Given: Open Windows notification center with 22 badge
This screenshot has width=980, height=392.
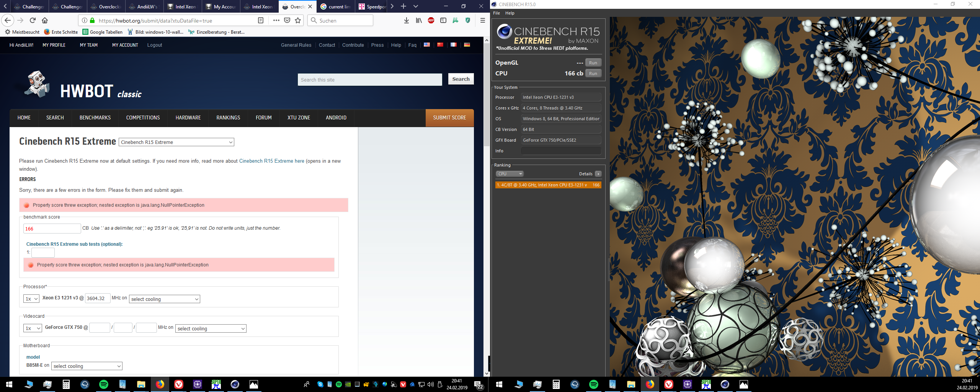Looking at the screenshot, I should pos(478,384).
